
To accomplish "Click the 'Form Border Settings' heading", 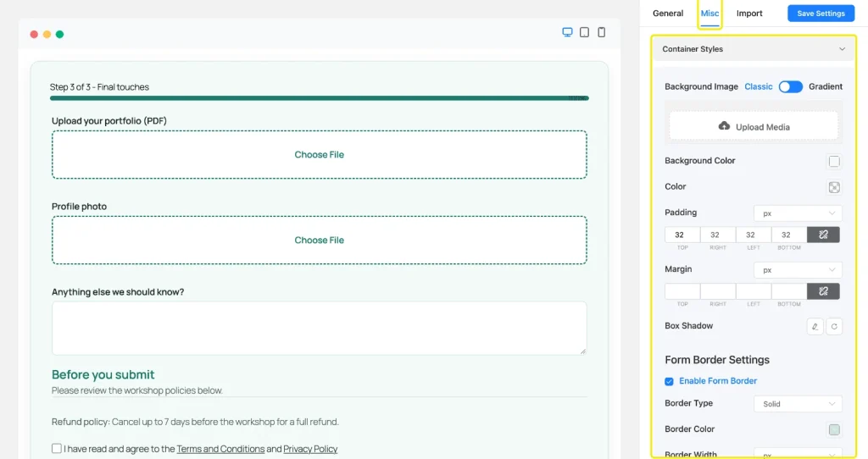I will (x=717, y=360).
